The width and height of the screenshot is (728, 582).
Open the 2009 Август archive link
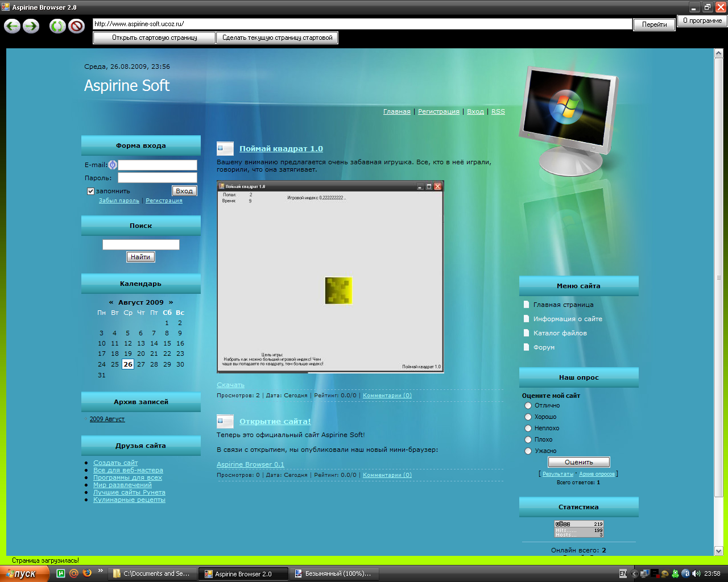pyautogui.click(x=107, y=419)
